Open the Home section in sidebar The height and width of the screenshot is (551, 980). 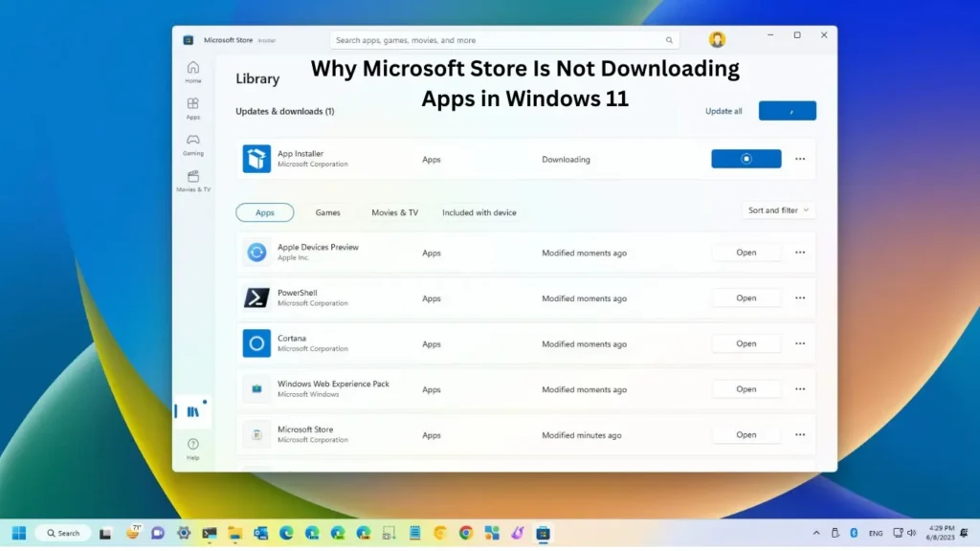[x=193, y=69]
